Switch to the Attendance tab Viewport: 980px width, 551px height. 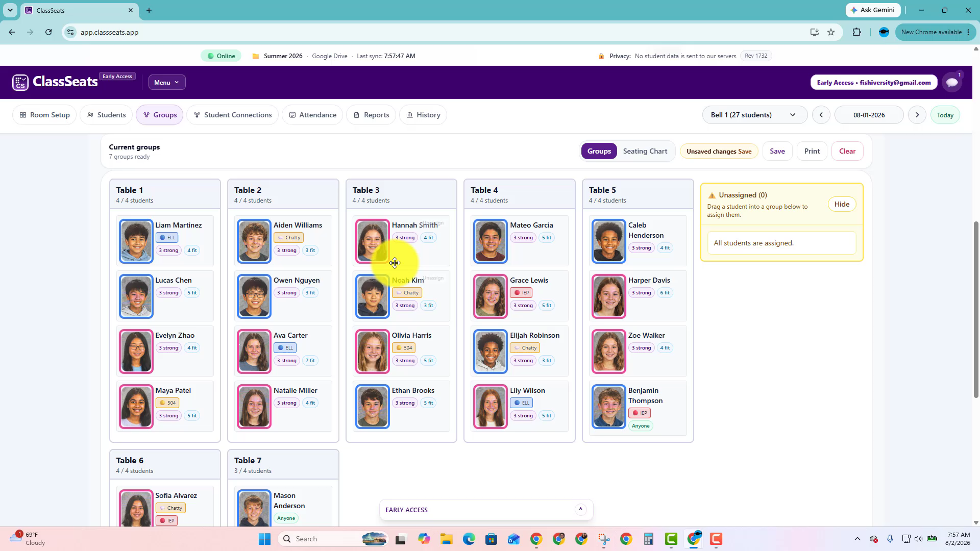click(x=312, y=115)
